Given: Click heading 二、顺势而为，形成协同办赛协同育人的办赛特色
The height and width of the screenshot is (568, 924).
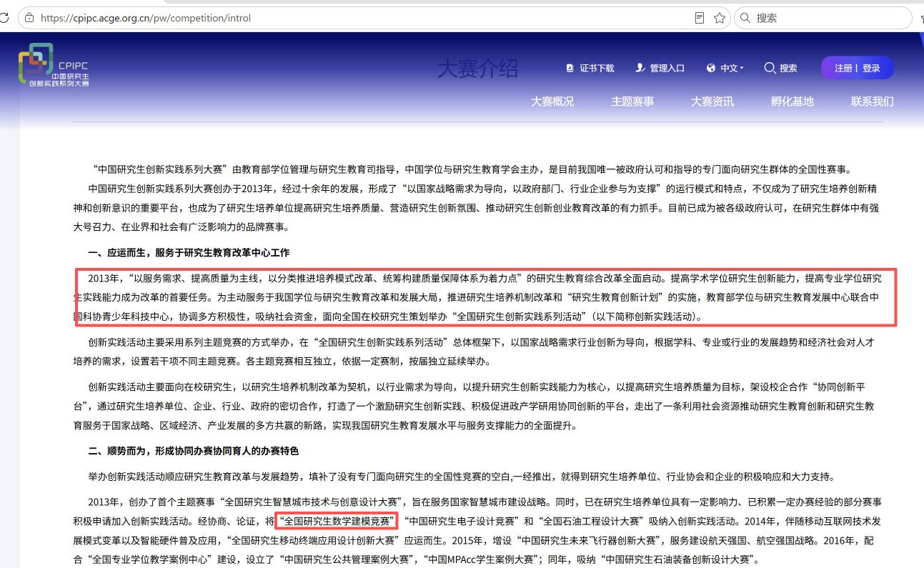Looking at the screenshot, I should 194,451.
